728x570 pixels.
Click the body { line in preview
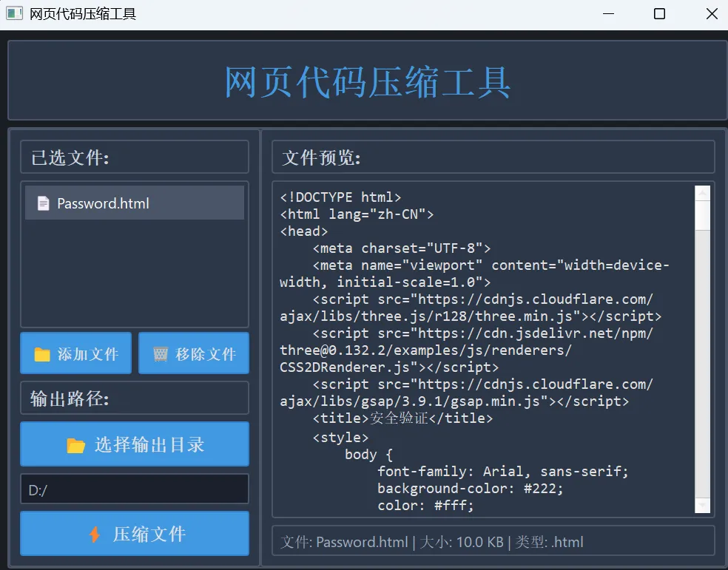coord(368,455)
